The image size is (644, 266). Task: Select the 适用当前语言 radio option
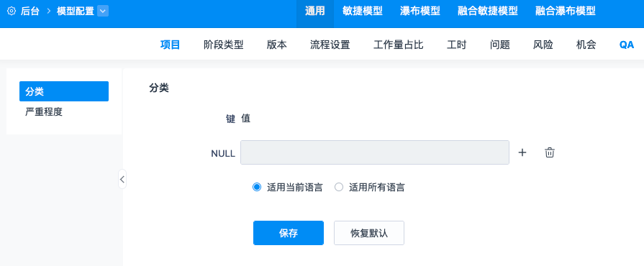(257, 187)
